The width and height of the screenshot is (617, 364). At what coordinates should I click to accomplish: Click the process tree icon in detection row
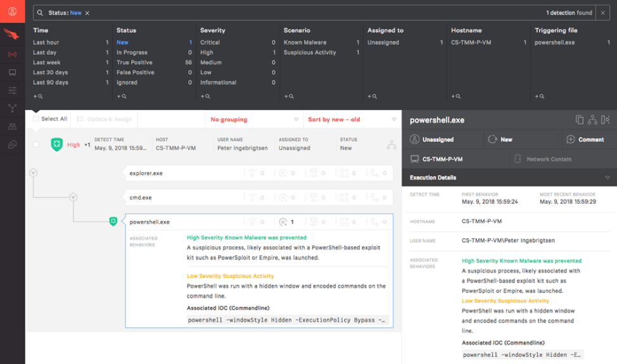coord(391,145)
